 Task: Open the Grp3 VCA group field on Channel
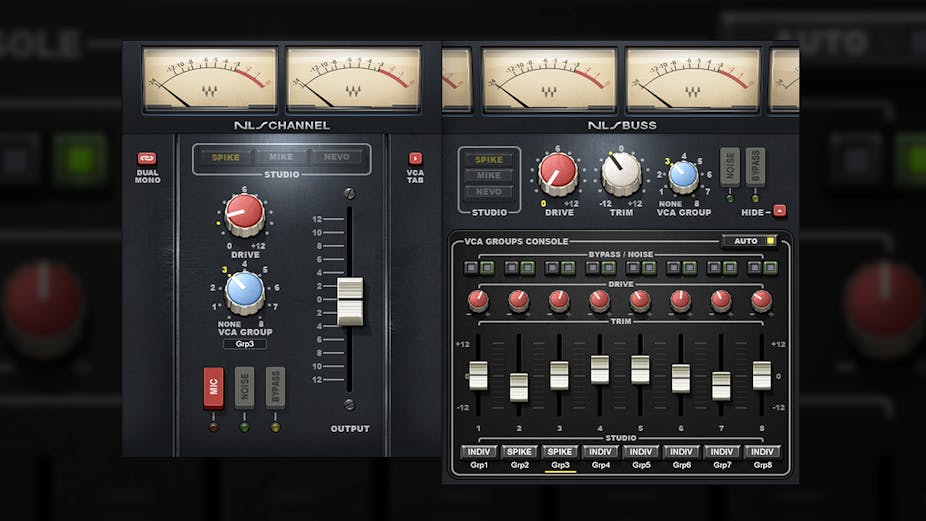click(244, 343)
